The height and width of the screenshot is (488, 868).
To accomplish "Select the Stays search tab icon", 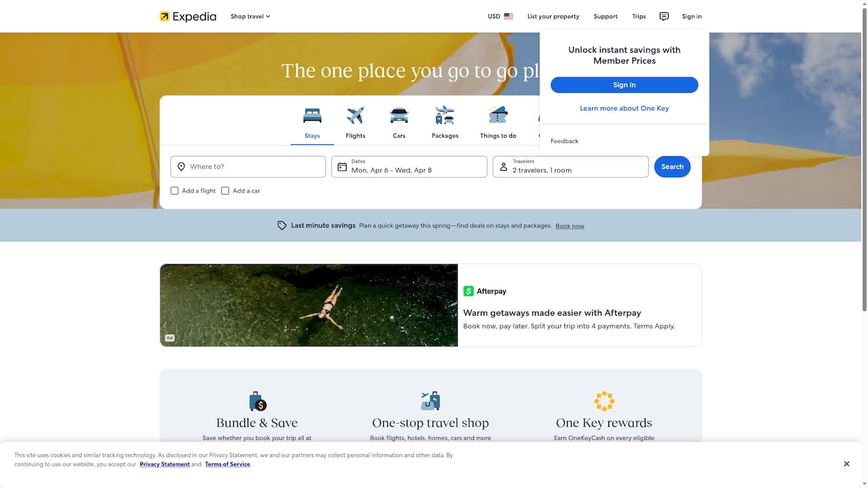I will 312,115.
